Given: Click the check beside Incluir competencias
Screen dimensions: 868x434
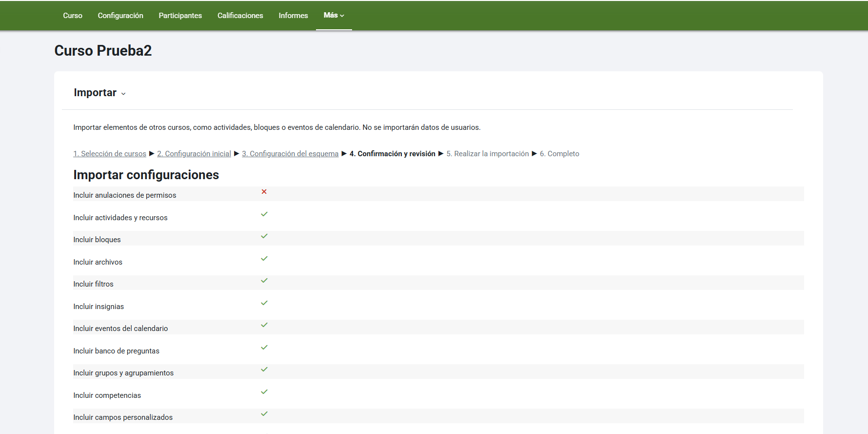Looking at the screenshot, I should (264, 392).
